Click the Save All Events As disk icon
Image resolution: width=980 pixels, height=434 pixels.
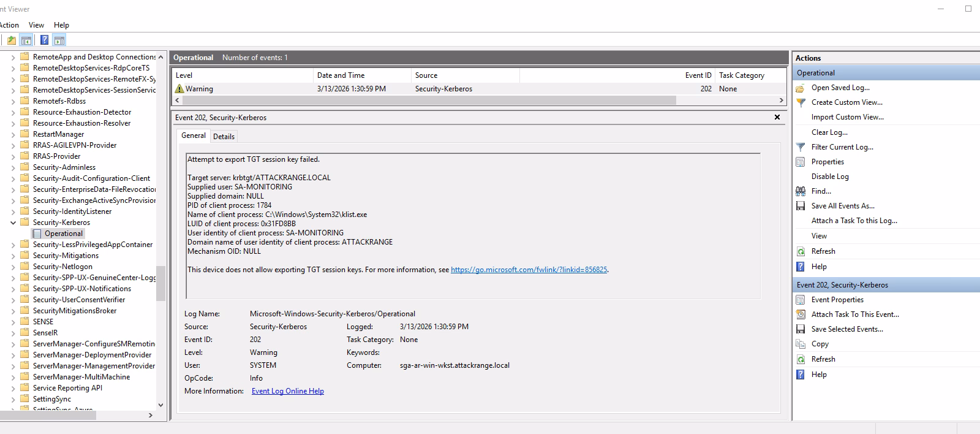click(800, 206)
